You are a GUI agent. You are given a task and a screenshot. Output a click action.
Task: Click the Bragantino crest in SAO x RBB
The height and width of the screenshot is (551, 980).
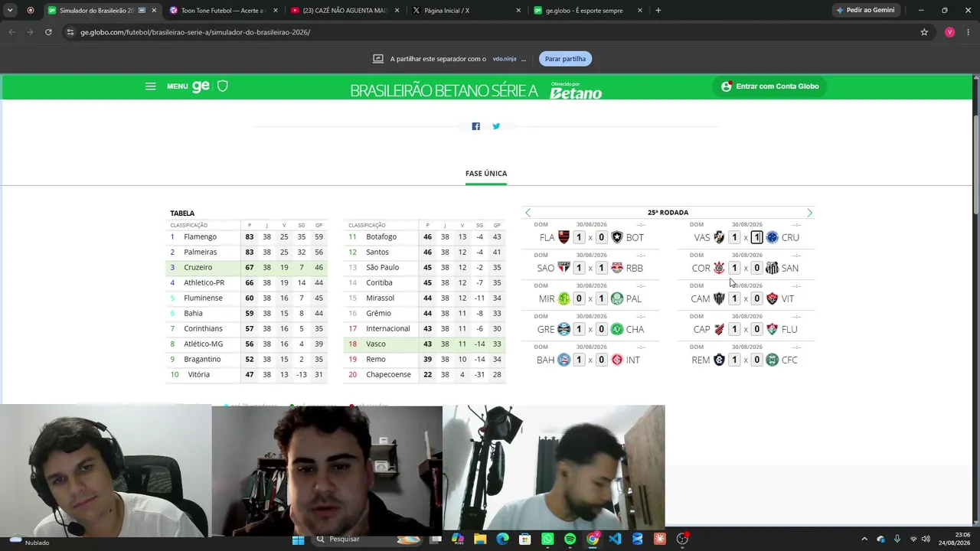(x=617, y=268)
